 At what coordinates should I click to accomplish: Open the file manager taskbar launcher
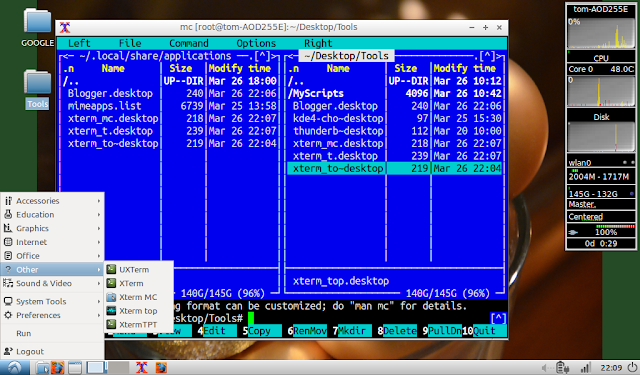[x=42, y=368]
